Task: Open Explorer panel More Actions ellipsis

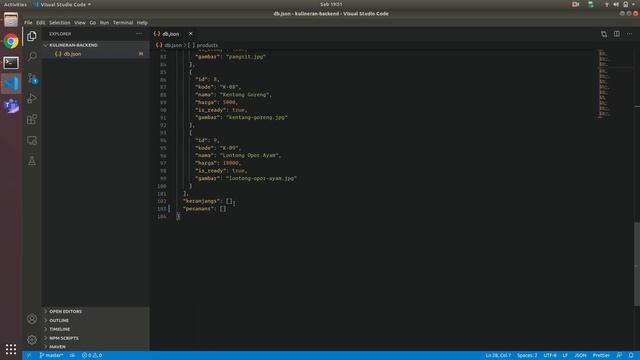Action: click(x=139, y=34)
